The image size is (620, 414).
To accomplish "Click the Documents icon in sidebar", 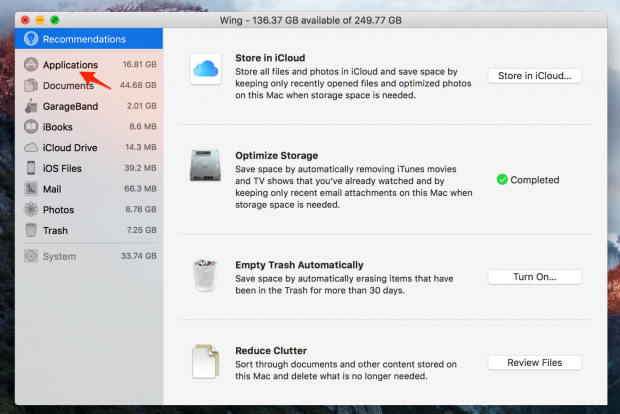I will [31, 86].
